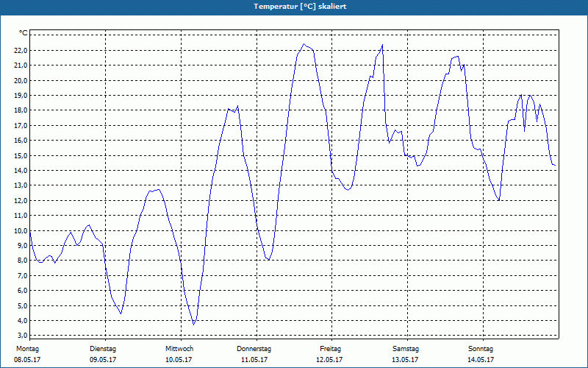Click the 13,0 y-axis label
This screenshot has width=588, height=368.
pyautogui.click(x=21, y=185)
